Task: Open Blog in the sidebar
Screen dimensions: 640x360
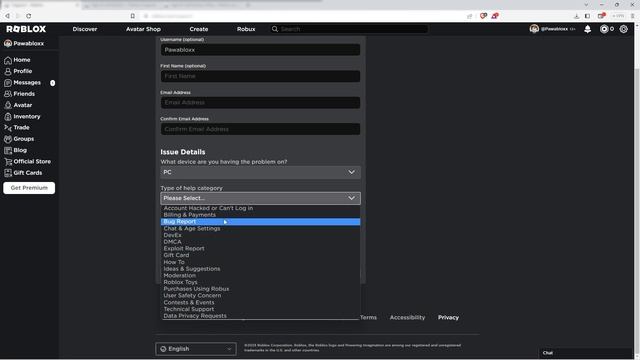Action: click(20, 150)
